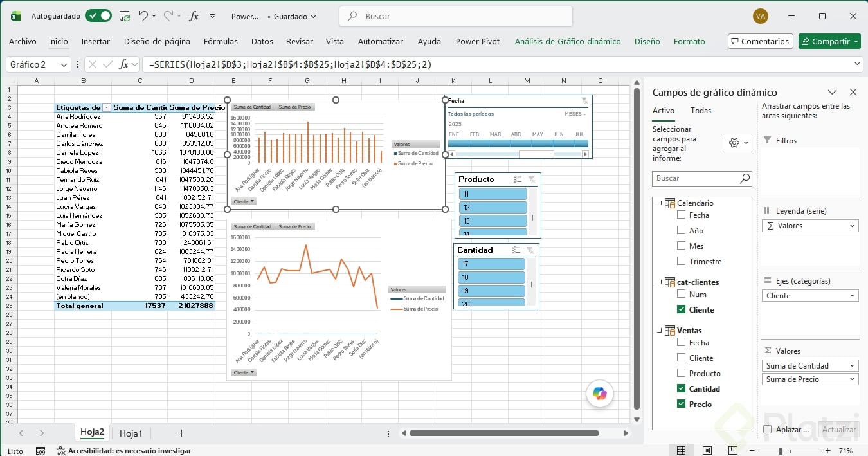Viewport: 868px width, 456px height.
Task: Expand the formula bar chevron
Action: pos(857,64)
